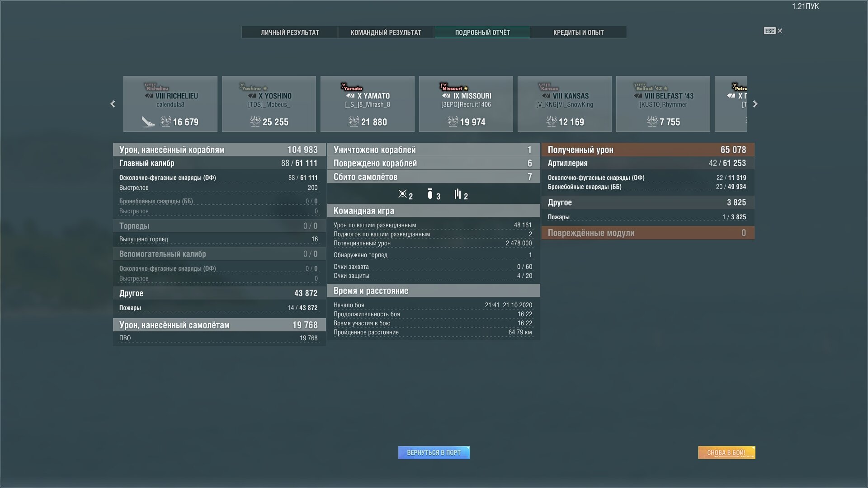Select the VIII Kansas ship card
The height and width of the screenshot is (488, 868).
tap(565, 104)
